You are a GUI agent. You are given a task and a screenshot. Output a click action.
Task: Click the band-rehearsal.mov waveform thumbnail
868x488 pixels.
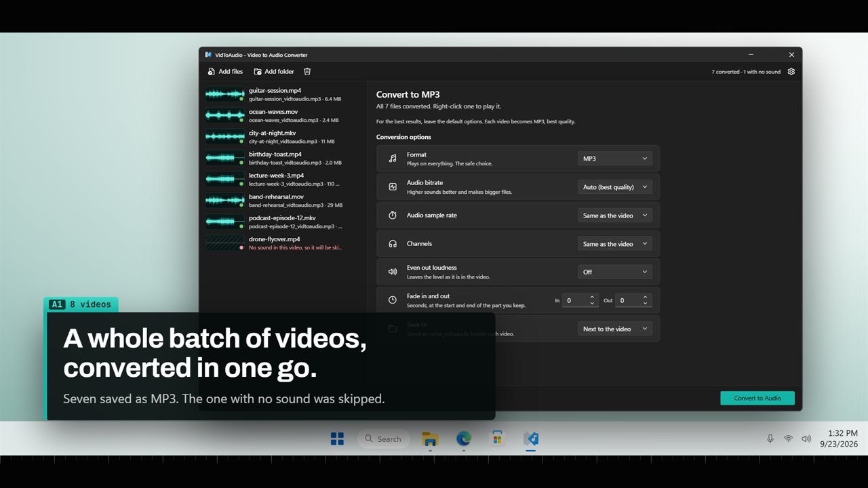click(x=225, y=201)
